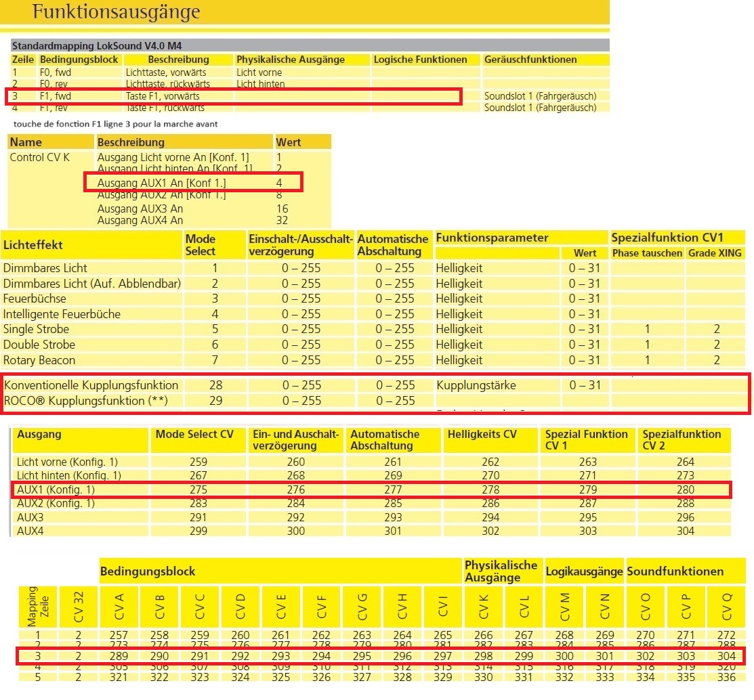Click the rotated "CV 32" column header
The width and height of the screenshot is (754, 700).
(x=79, y=607)
